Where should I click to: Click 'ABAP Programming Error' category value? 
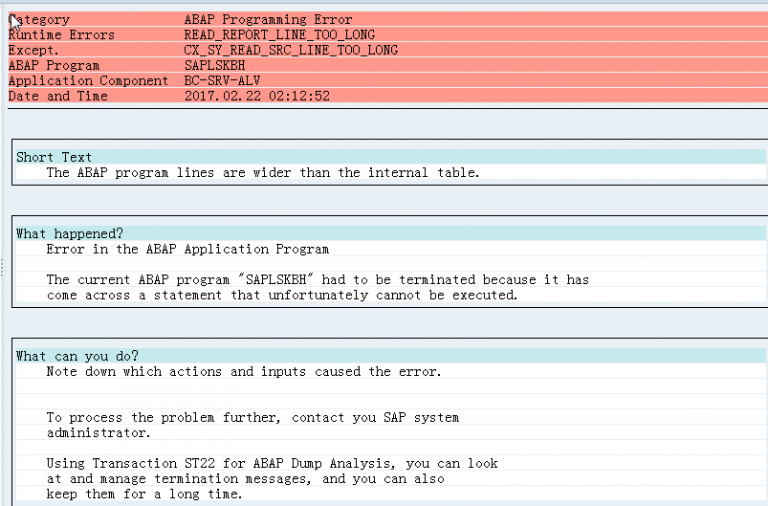coord(268,20)
